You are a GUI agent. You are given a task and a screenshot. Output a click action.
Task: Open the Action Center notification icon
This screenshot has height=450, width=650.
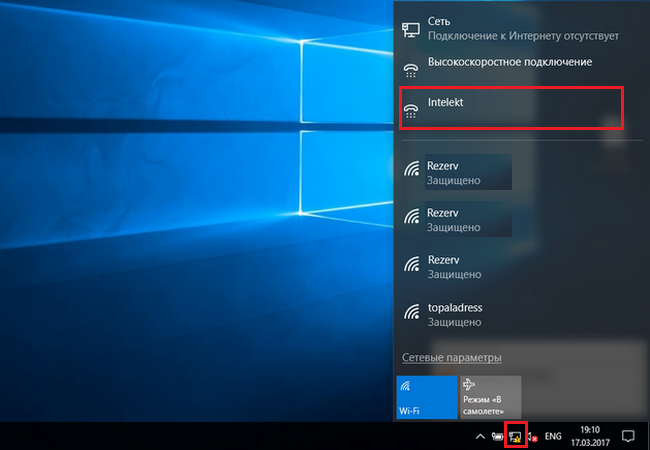pos(628,436)
